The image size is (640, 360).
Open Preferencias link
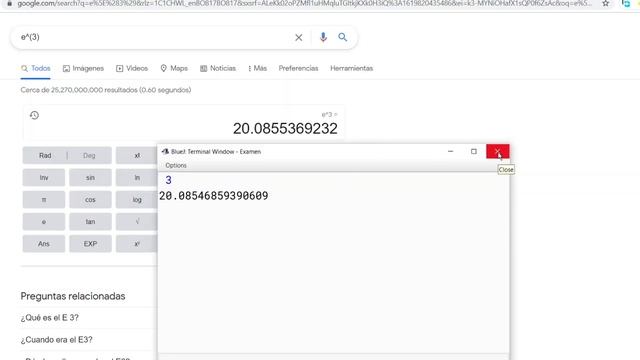click(298, 68)
